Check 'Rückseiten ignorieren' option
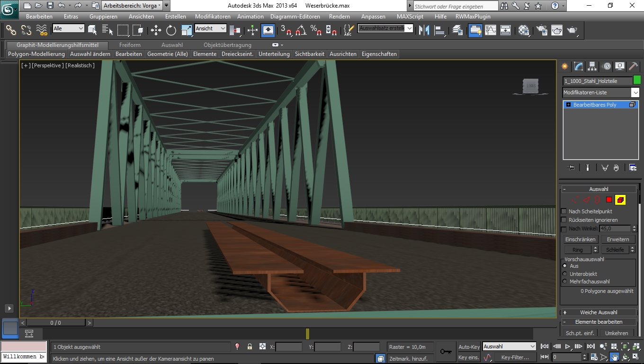The image size is (644, 364). click(563, 220)
